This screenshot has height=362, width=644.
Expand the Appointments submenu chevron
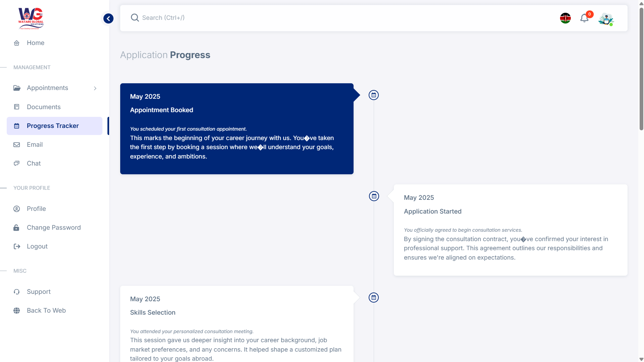[95, 88]
